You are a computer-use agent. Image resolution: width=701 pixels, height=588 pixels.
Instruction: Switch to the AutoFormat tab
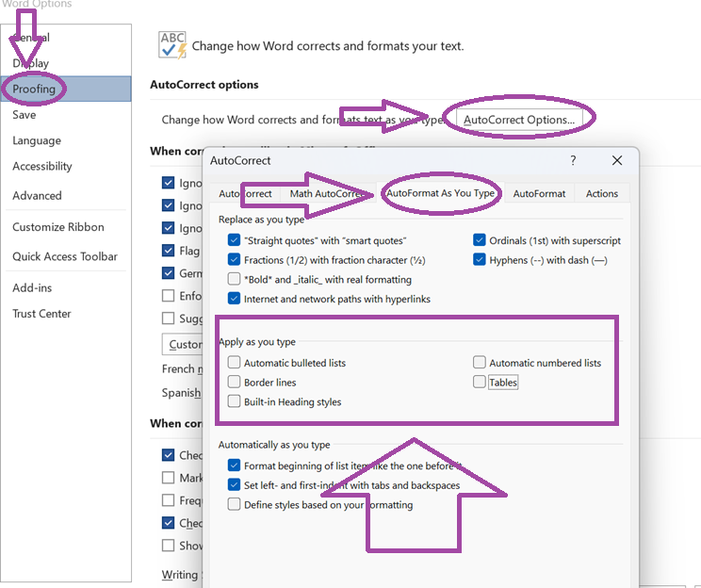point(539,193)
